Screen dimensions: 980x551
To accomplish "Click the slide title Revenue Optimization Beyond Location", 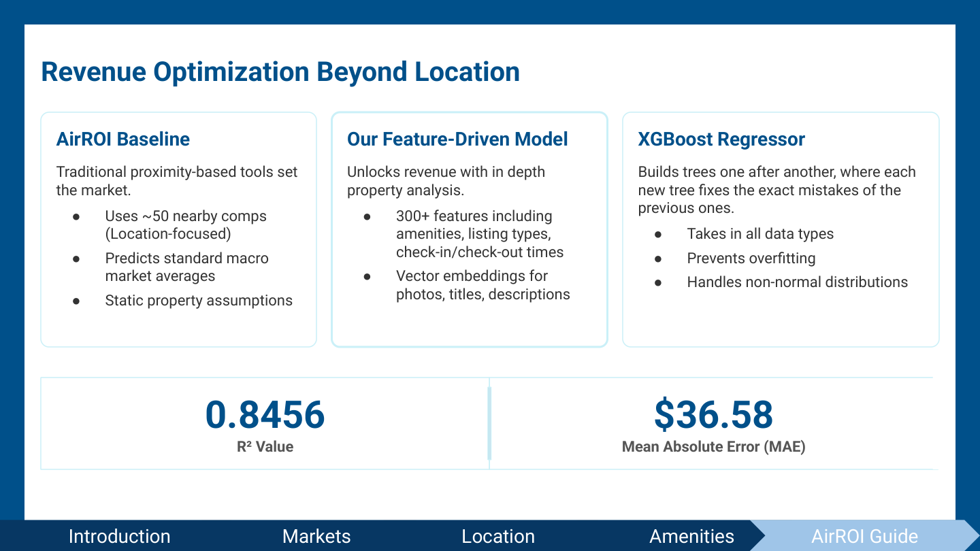I will (x=280, y=71).
